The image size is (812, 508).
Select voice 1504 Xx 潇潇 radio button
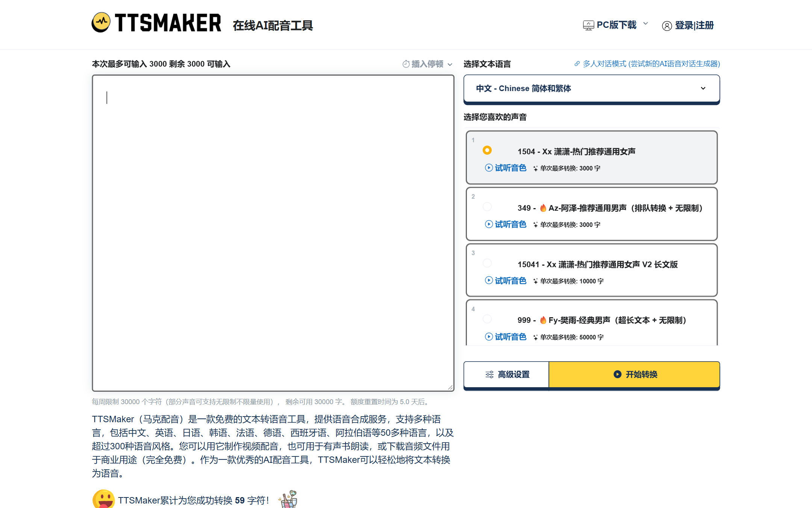click(x=487, y=150)
